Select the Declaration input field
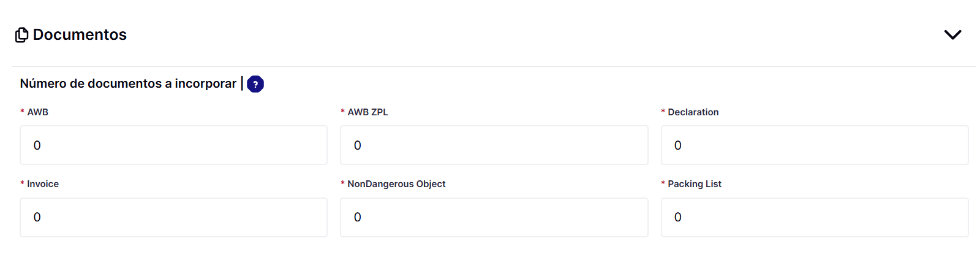Screen dimensions: 980x257 (815, 145)
